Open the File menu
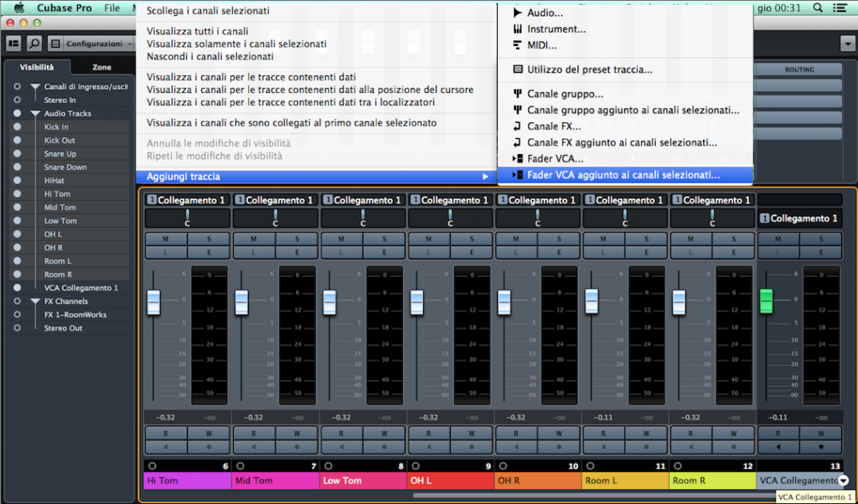 coord(112,8)
